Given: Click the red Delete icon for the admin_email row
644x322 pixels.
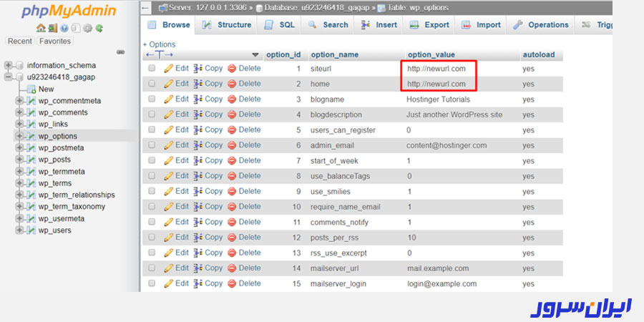Looking at the screenshot, I should pyautogui.click(x=232, y=145).
